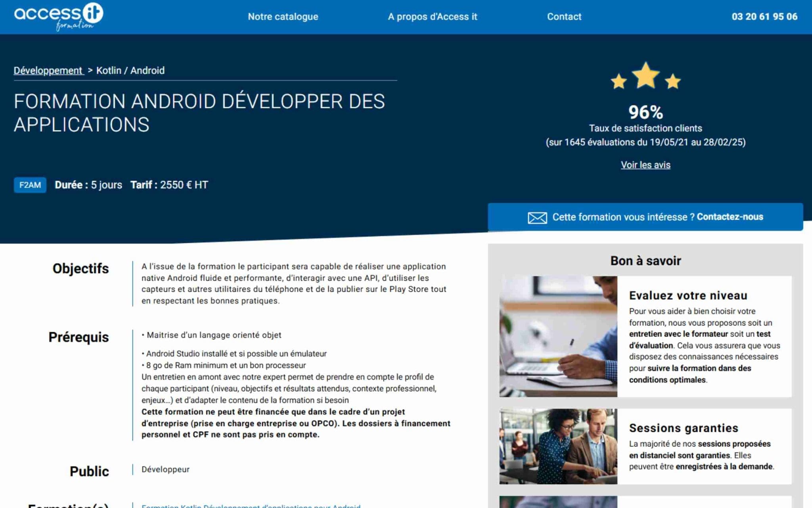The height and width of the screenshot is (508, 812).
Task: Click the main formation title heading
Action: pos(199,113)
